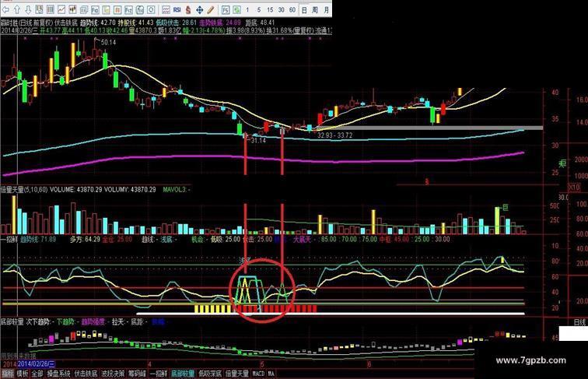Open the candlestick chart toolbar icon
Image resolution: width=588 pixels, height=379 pixels.
[72, 10]
